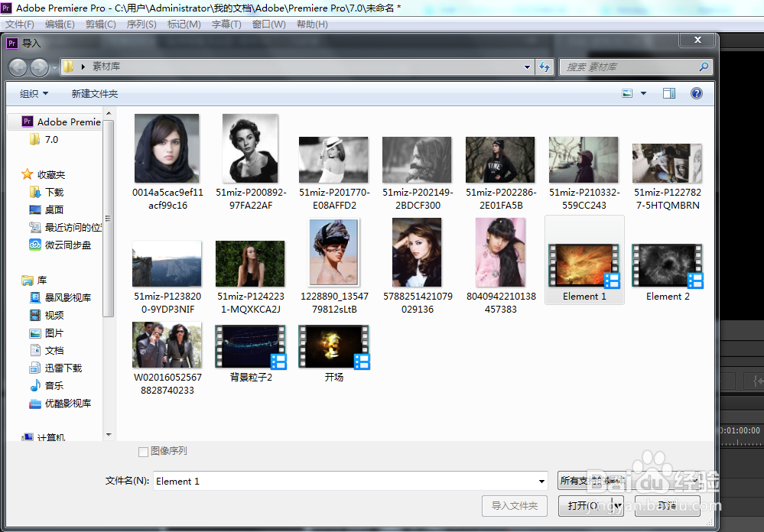The image size is (764, 532).
Task: Select 收藏夹 favorites in sidebar
Action: pos(44,174)
